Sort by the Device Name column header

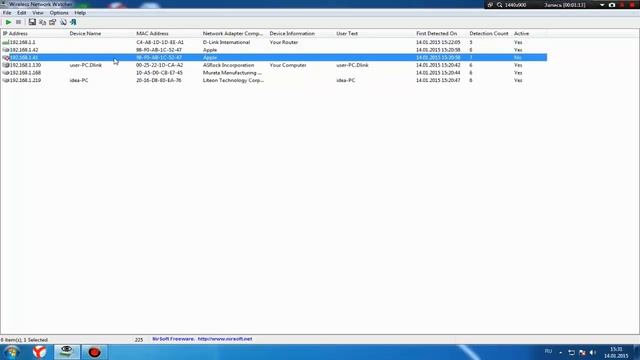pos(101,33)
